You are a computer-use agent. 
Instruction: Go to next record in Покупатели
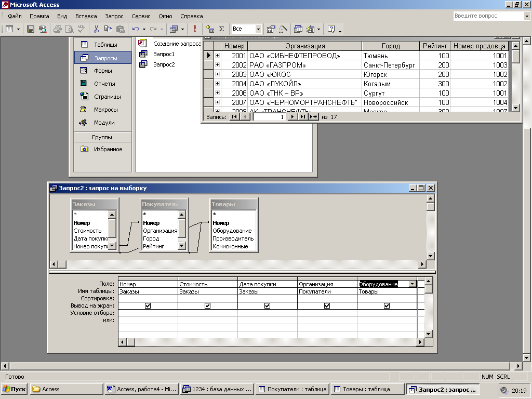(x=292, y=117)
